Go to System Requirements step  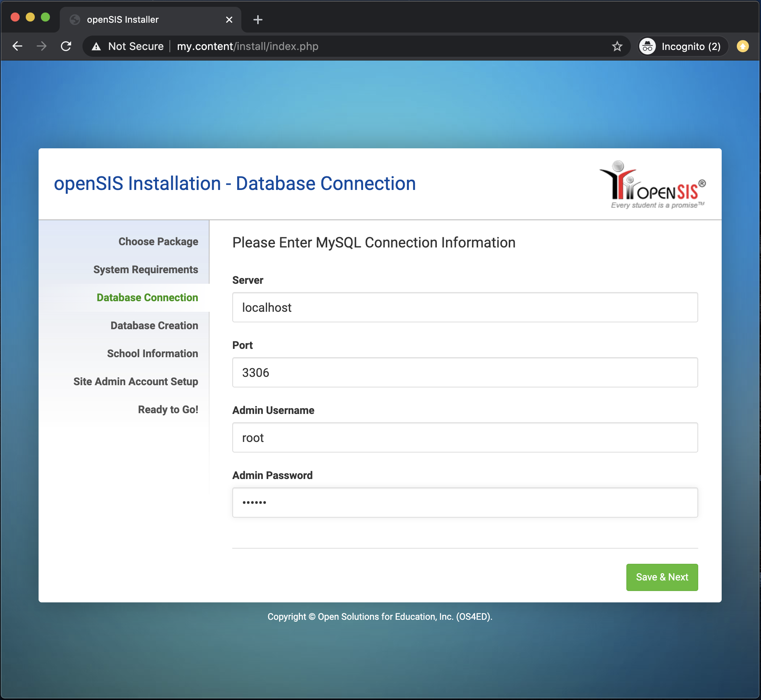tap(145, 270)
